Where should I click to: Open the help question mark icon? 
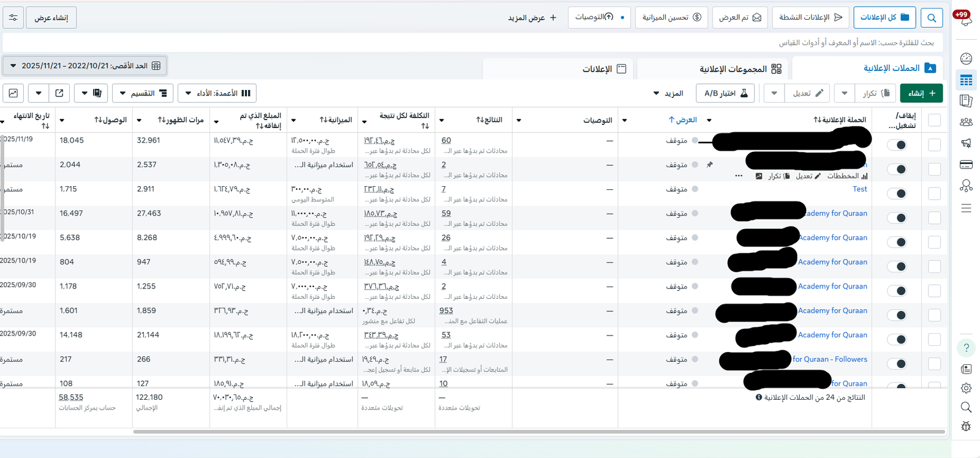click(966, 348)
